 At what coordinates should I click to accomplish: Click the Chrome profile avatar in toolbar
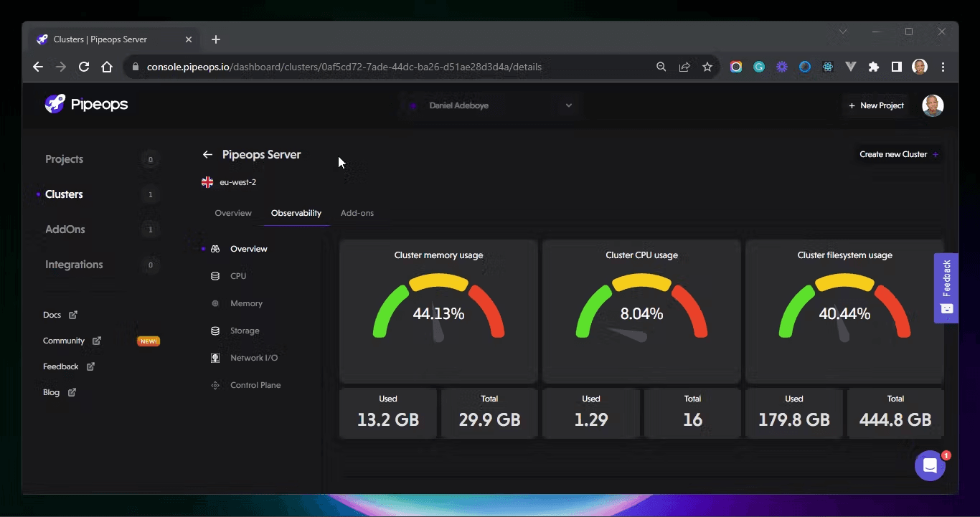click(920, 67)
